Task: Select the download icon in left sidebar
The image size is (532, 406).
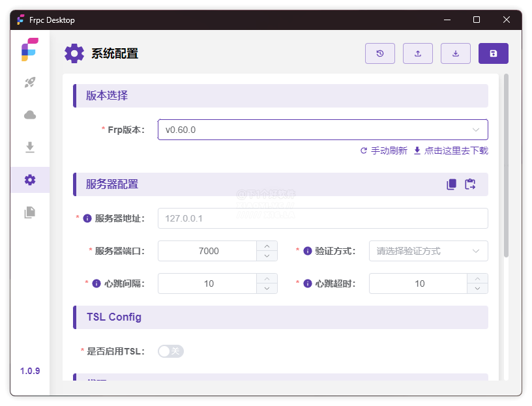Action: [29, 147]
